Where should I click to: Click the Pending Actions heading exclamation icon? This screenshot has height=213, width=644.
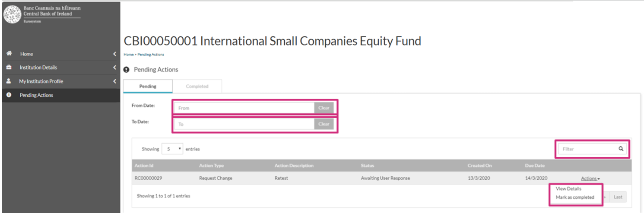(x=127, y=70)
